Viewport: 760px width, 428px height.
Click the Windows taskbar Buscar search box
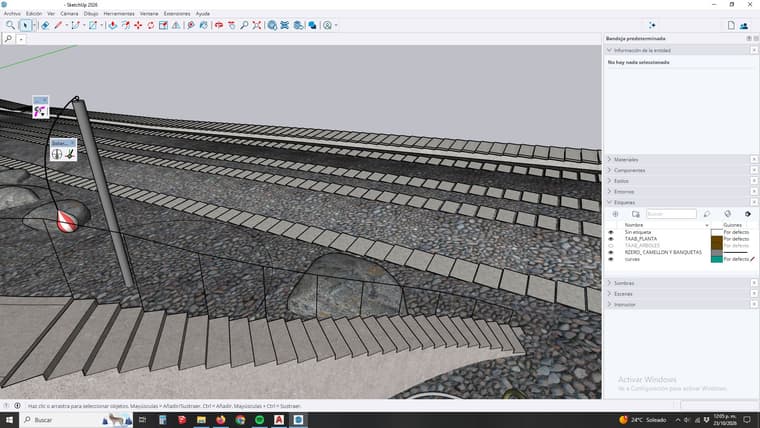pos(77,420)
